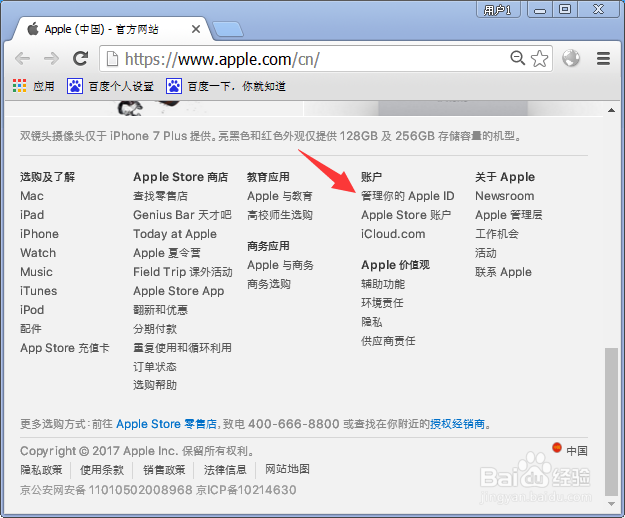Open the blue Apple Store 零售店 link

pyautogui.click(x=166, y=424)
